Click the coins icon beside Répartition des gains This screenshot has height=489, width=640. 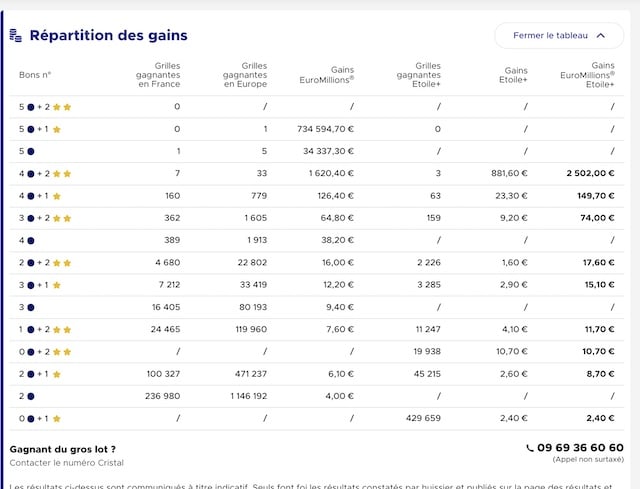(16, 35)
